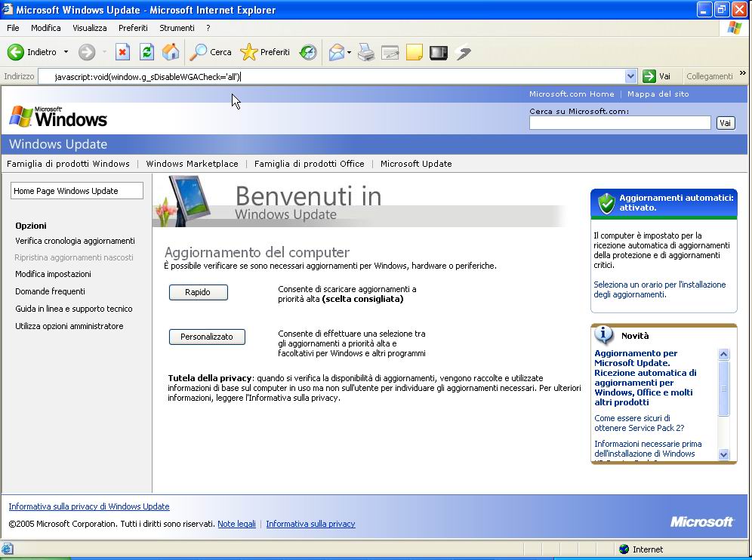Image resolution: width=752 pixels, height=560 pixels.
Task: Open Windows Marketplace tab
Action: (192, 164)
